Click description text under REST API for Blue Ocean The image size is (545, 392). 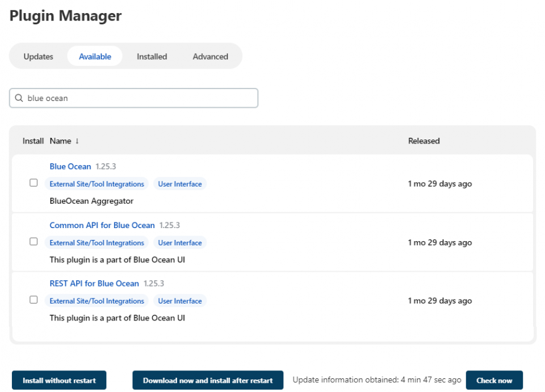click(x=117, y=318)
